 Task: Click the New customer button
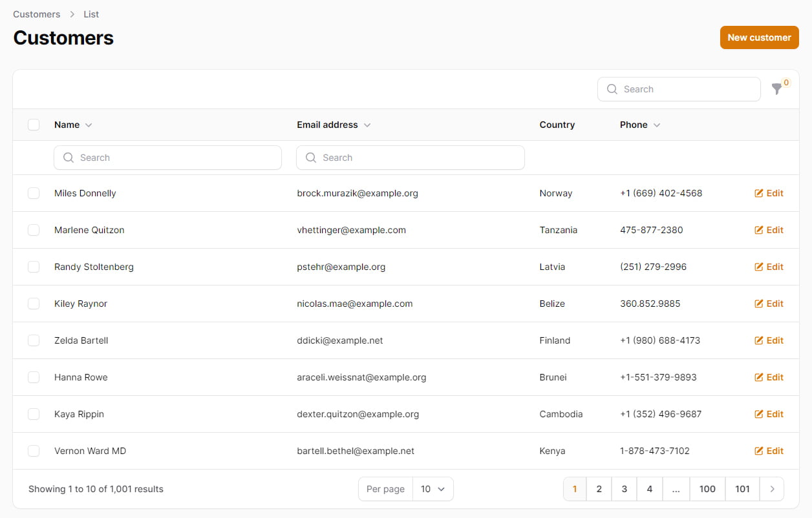[x=759, y=37]
